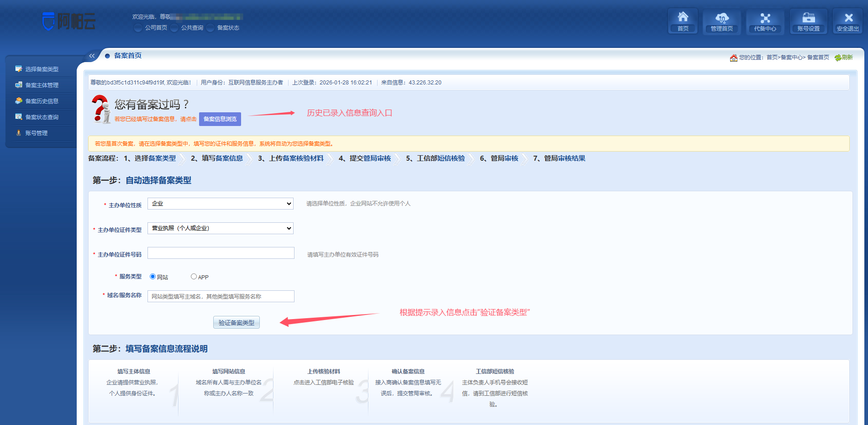Click the 验证备案类型 button

coord(236,323)
